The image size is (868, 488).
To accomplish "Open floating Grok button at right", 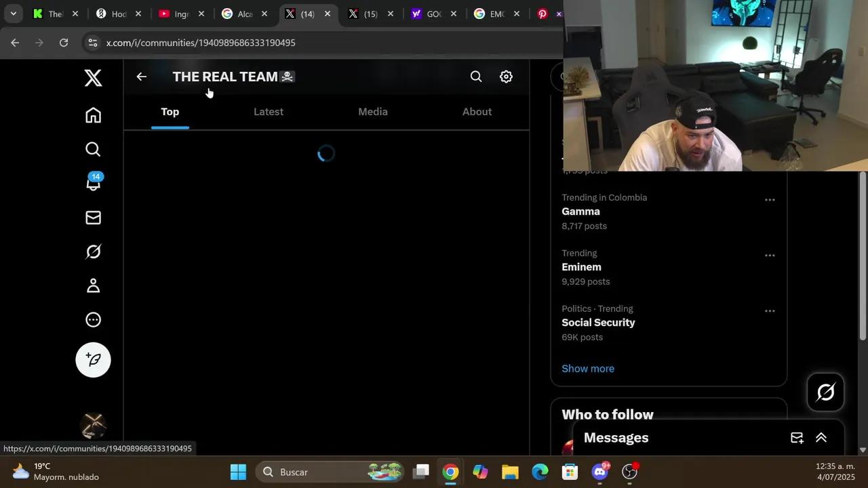I will [825, 392].
